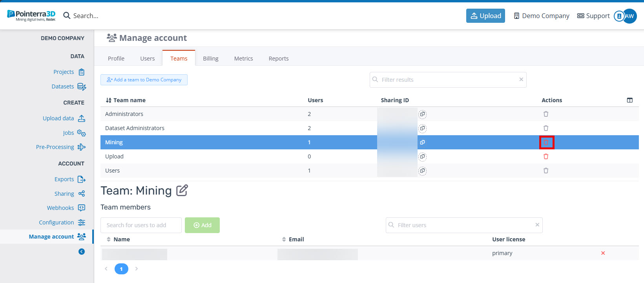644x283 pixels.
Task: Copy sharing ID for Upload team
Action: pos(422,156)
